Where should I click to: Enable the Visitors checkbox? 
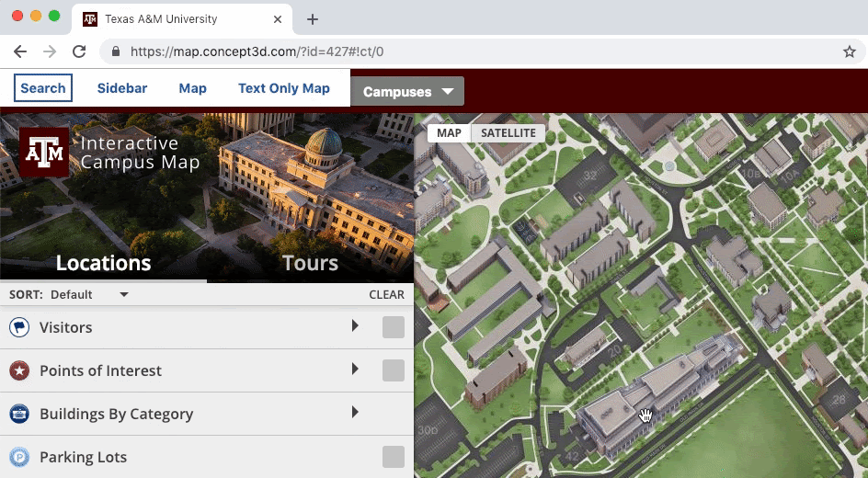(x=393, y=327)
